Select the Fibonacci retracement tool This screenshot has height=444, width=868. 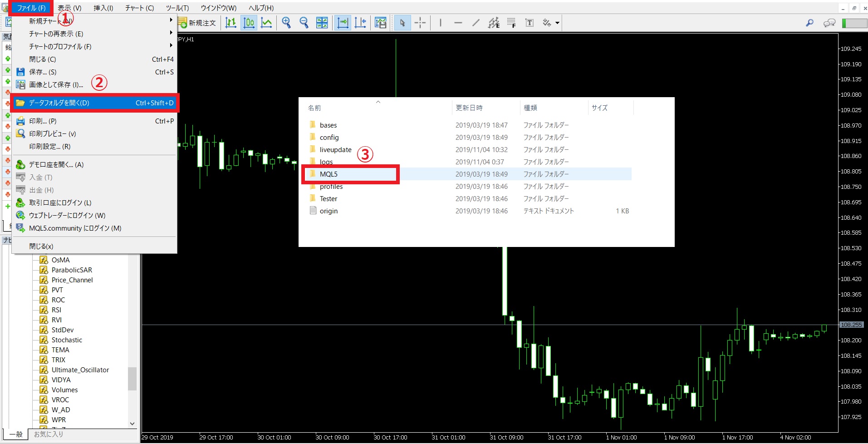click(x=511, y=23)
